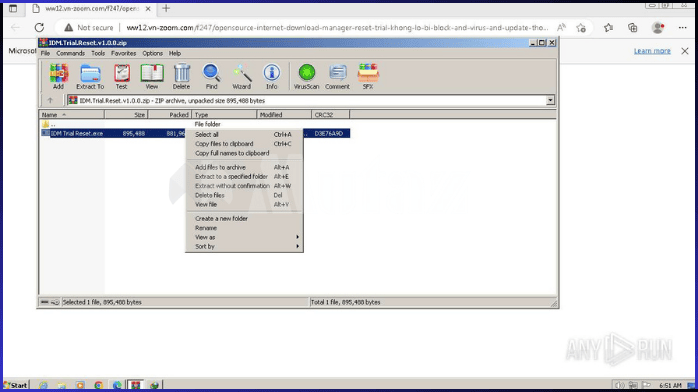The image size is (698, 392).
Task: Open the Commands menu
Action: 70,53
